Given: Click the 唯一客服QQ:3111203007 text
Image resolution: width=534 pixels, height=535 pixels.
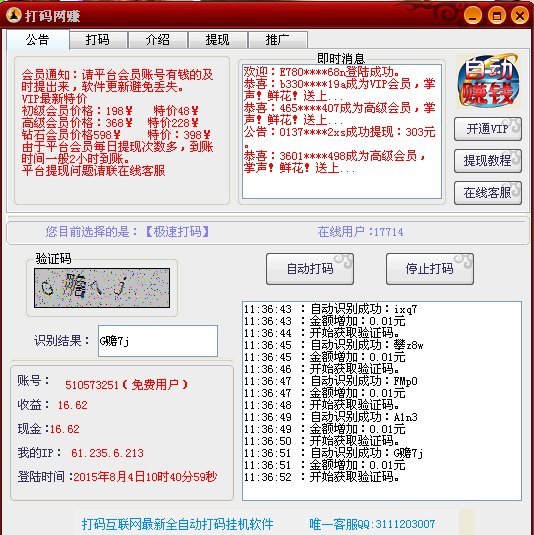Looking at the screenshot, I should pos(372,524).
